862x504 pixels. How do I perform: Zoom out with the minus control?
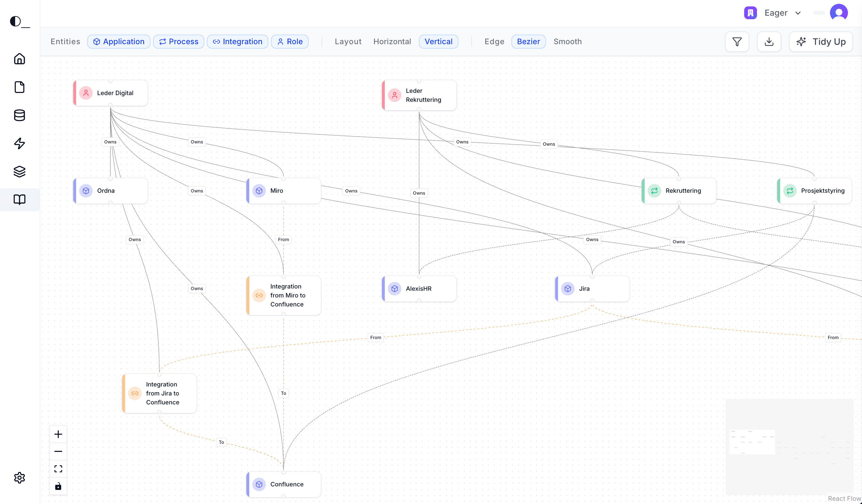pyautogui.click(x=58, y=451)
